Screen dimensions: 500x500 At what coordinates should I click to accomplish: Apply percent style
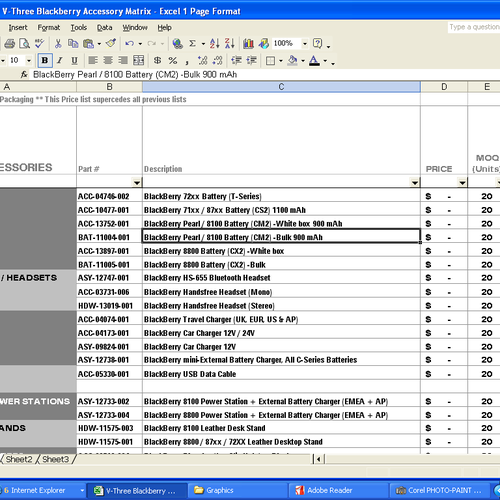173,60
